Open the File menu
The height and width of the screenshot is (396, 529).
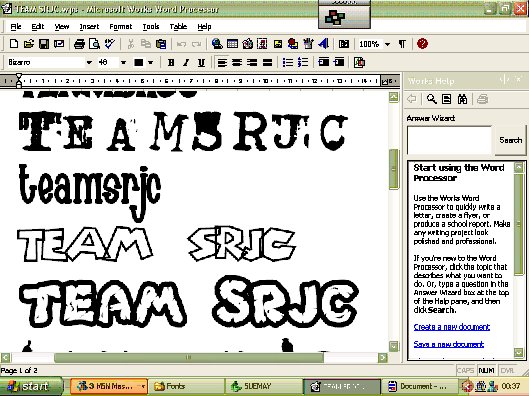coord(16,26)
